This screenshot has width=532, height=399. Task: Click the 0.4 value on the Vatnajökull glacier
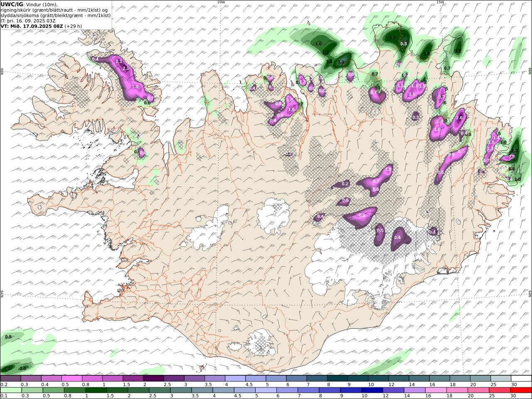click(x=397, y=238)
